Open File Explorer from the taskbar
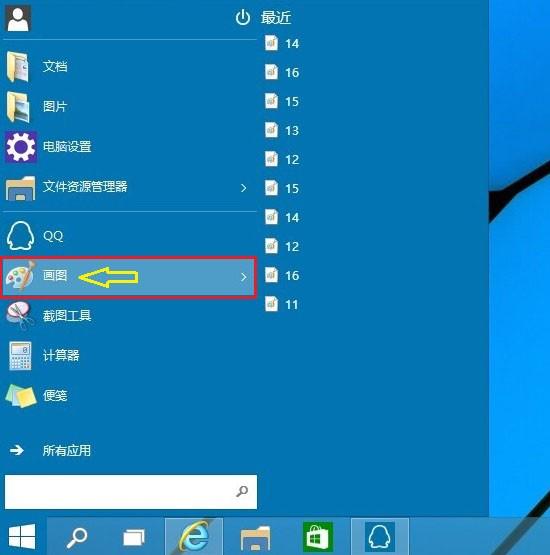The height and width of the screenshot is (555, 550). (x=255, y=537)
